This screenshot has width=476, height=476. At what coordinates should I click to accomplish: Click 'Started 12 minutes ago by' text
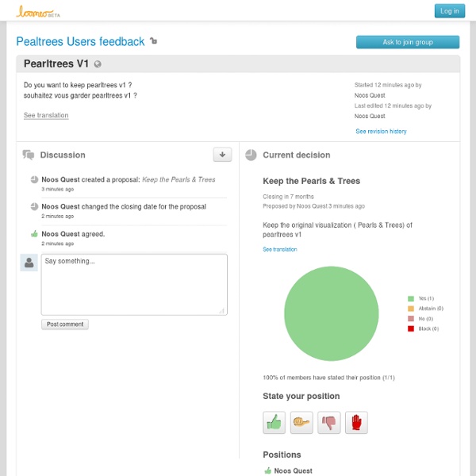(388, 85)
